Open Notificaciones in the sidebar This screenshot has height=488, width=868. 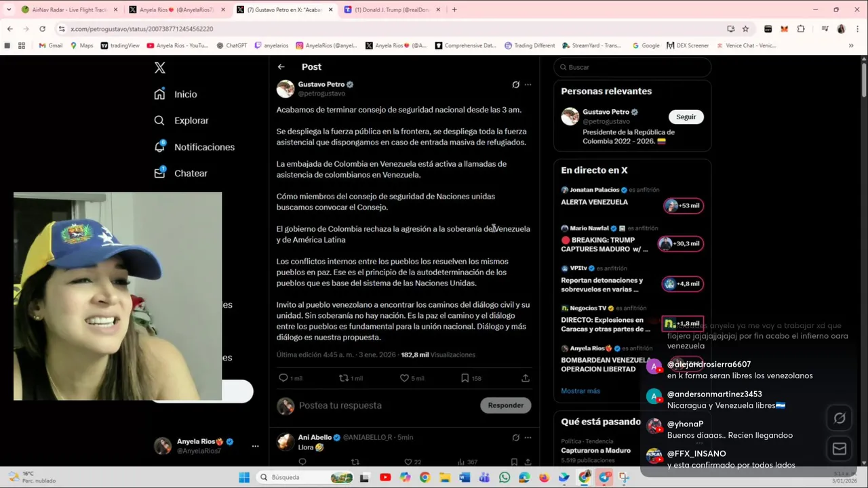pyautogui.click(x=195, y=147)
